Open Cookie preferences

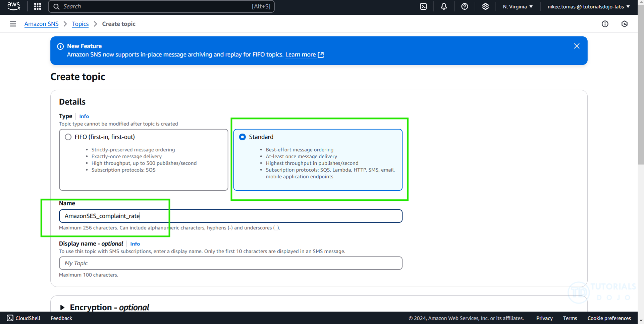(x=609, y=318)
